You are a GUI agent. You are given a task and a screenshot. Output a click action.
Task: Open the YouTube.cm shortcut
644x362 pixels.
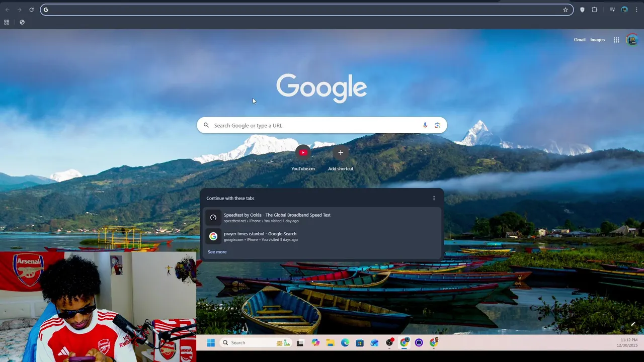point(303,158)
